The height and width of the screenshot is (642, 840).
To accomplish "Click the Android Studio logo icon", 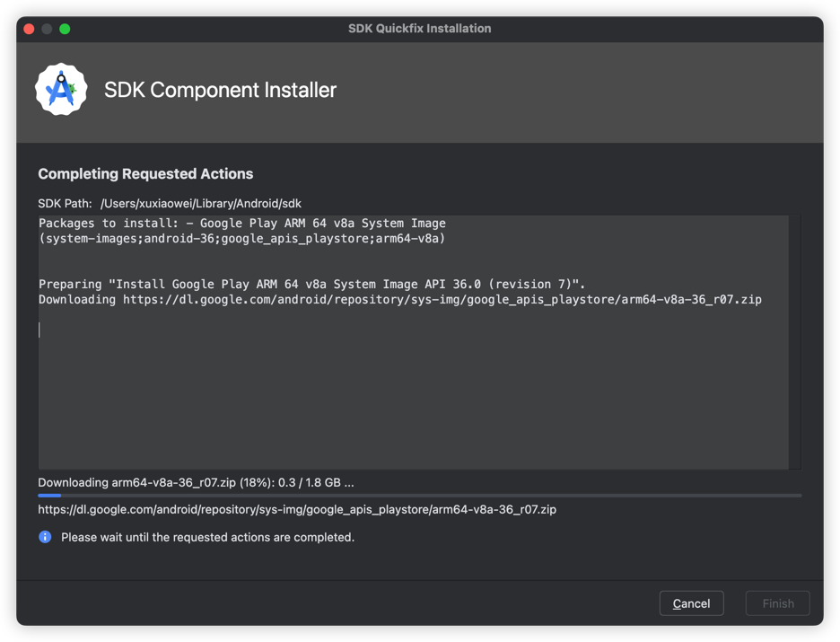I will 61,90.
